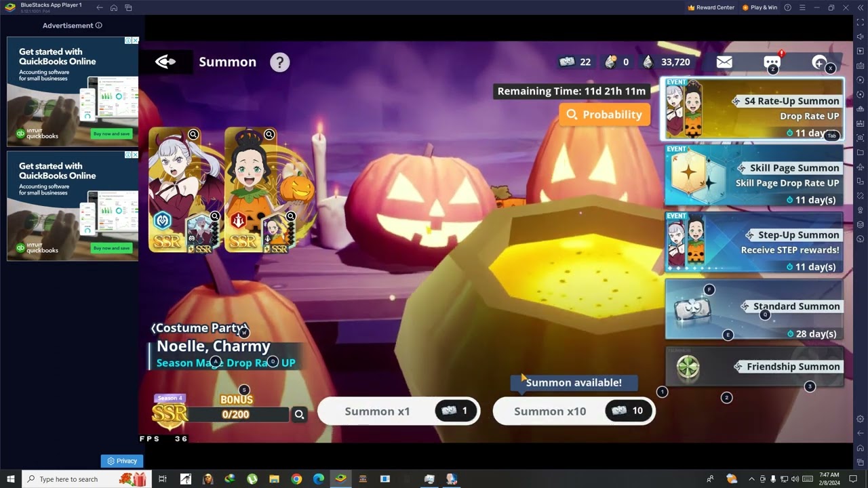Open the Summon help question mark
Image resolution: width=868 pixels, height=488 pixels.
point(279,62)
